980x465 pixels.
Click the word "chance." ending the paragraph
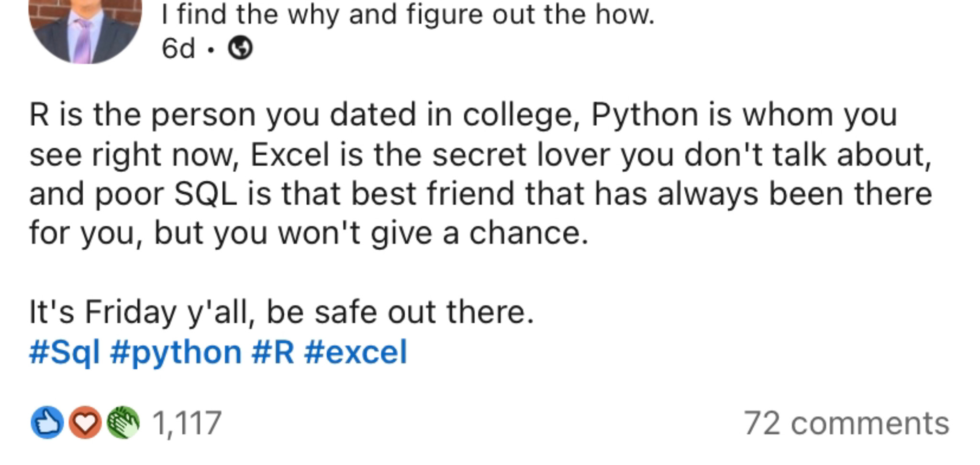point(528,233)
